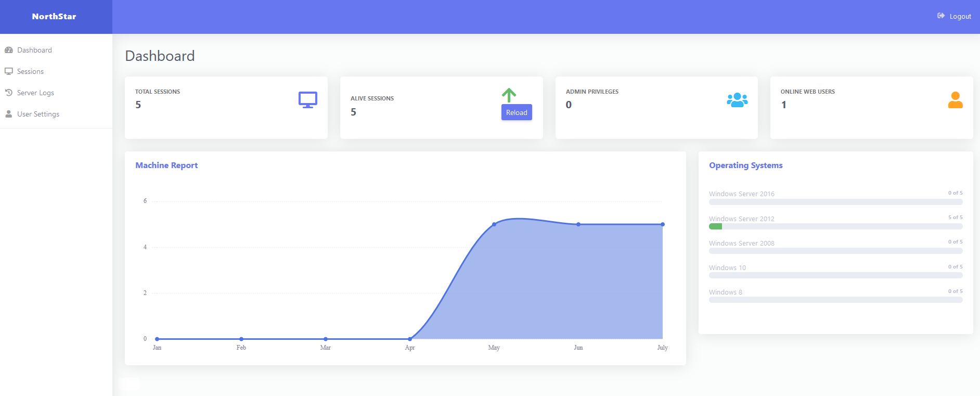
Task: Click the Dashboard gauge icon in sidebar
Action: [x=9, y=50]
